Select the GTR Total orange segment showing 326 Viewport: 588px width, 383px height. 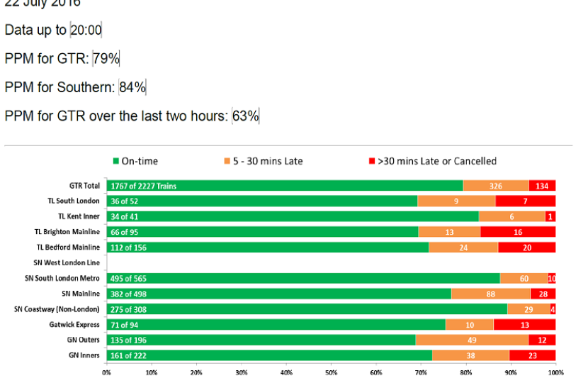click(x=496, y=186)
